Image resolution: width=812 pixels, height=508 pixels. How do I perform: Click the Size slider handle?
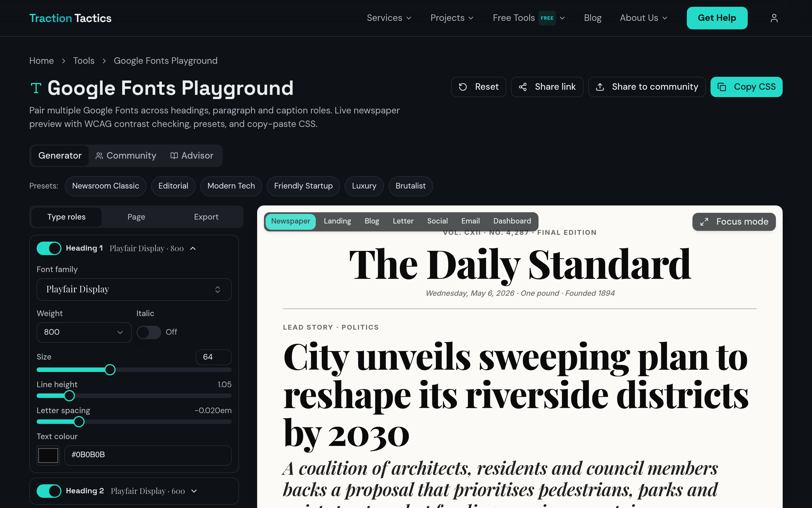[110, 370]
